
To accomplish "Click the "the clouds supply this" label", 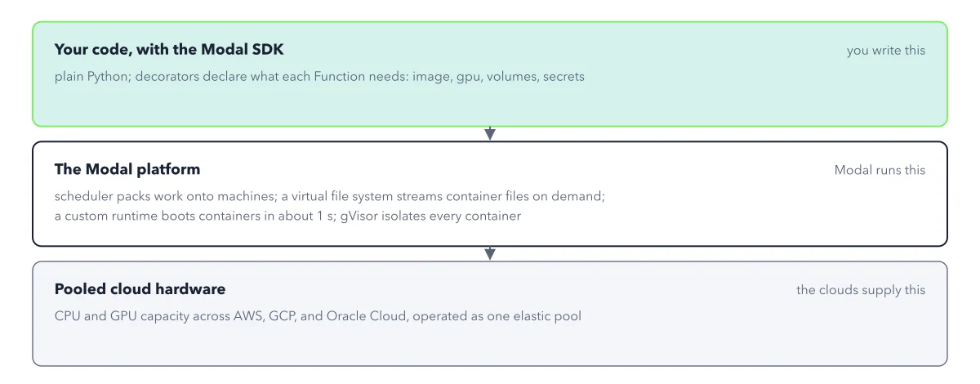I will pyautogui.click(x=861, y=290).
